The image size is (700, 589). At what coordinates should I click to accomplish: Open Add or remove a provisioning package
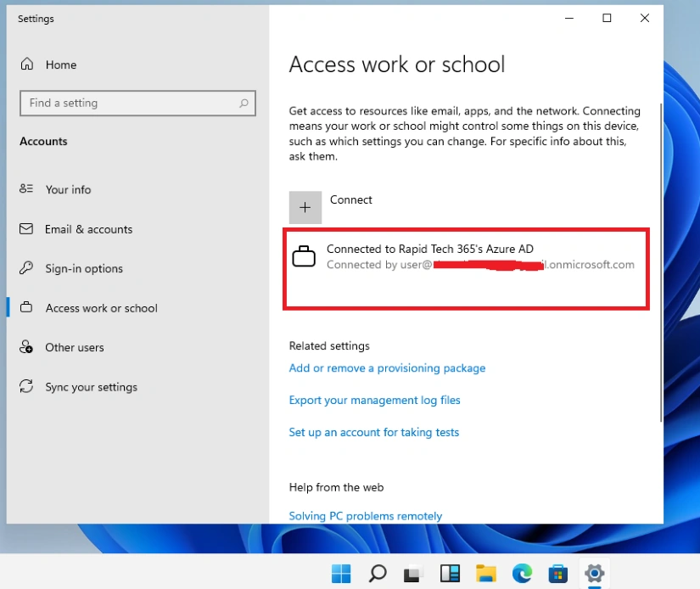(x=387, y=368)
